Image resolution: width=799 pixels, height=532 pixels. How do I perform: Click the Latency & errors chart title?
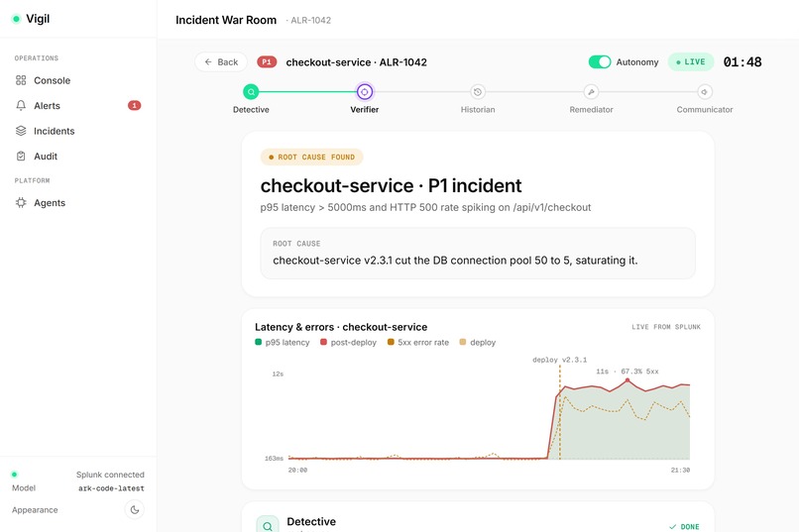click(x=341, y=327)
